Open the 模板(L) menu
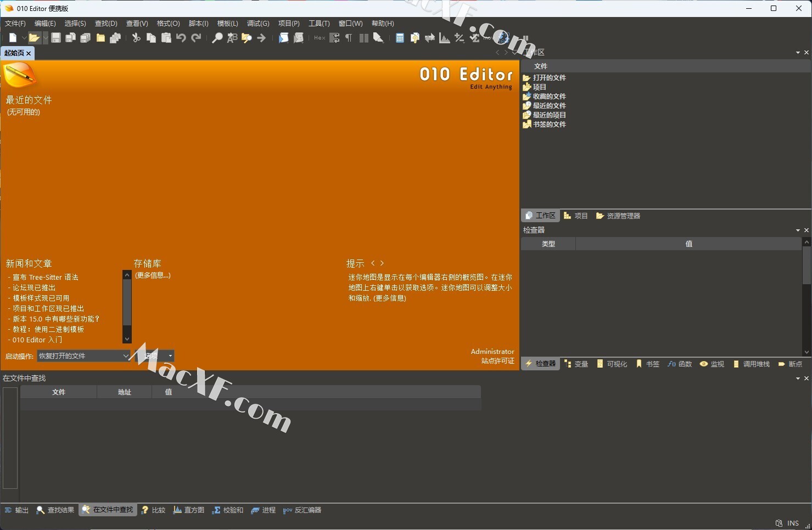 tap(228, 24)
